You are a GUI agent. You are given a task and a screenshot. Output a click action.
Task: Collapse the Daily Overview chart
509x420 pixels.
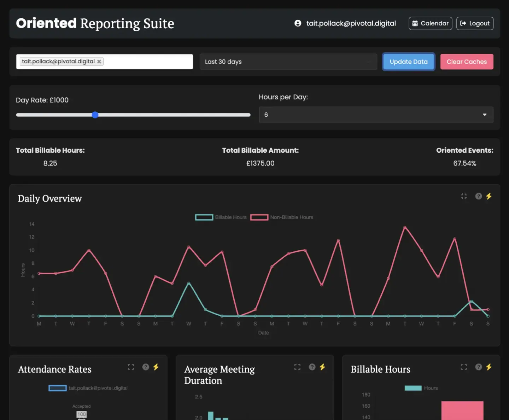(464, 196)
